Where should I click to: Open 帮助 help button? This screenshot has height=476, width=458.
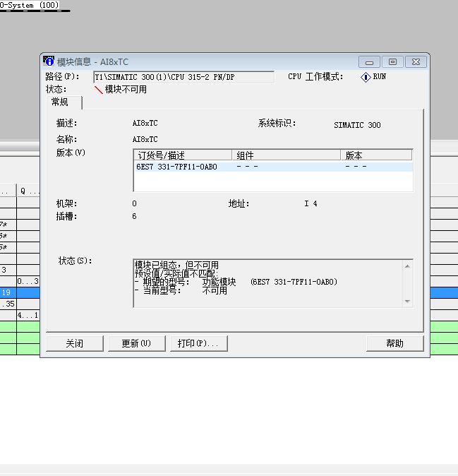(394, 343)
